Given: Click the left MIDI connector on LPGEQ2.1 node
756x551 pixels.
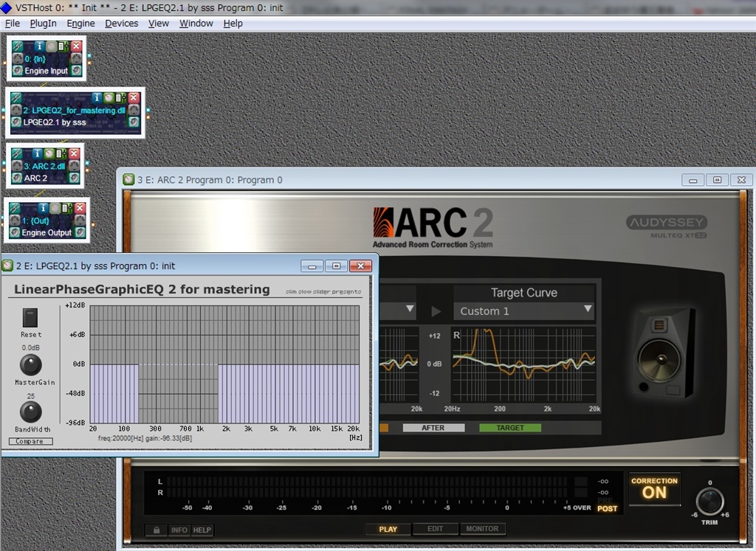Looking at the screenshot, I should pyautogui.click(x=16, y=111).
